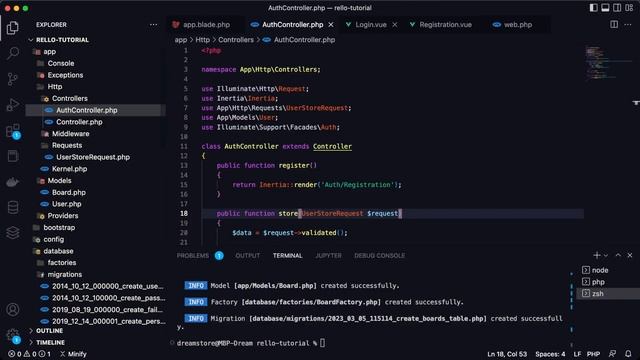Open the Search view icon
Screen dimensions: 640x360
click(x=13, y=53)
